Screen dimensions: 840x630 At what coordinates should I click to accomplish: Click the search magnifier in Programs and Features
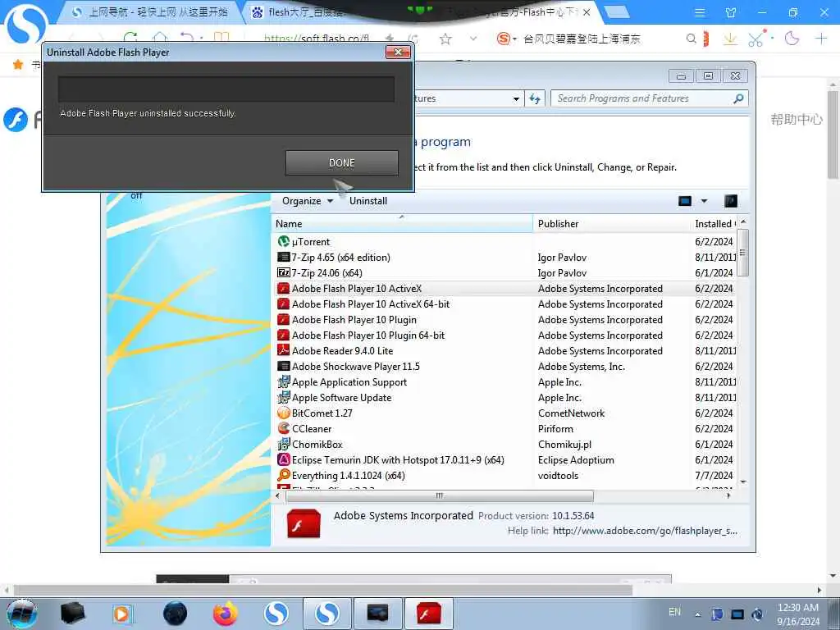738,98
